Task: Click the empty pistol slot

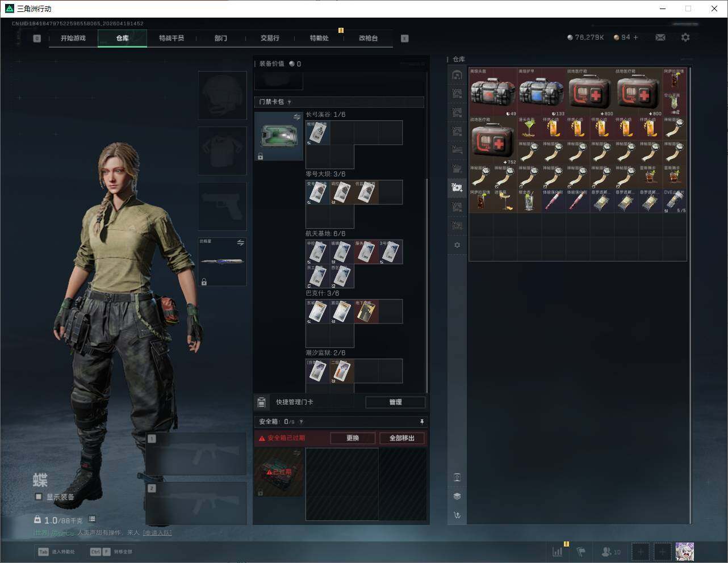Action: coord(222,206)
